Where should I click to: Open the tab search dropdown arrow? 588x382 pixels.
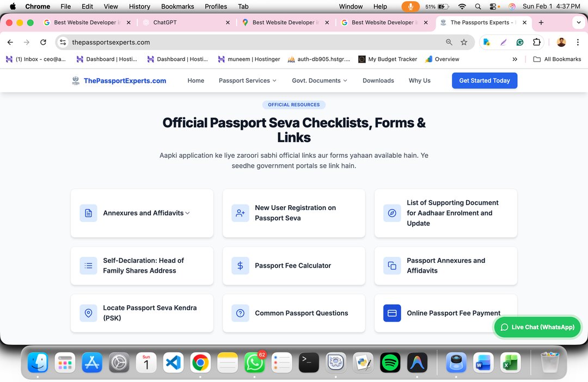click(x=578, y=22)
